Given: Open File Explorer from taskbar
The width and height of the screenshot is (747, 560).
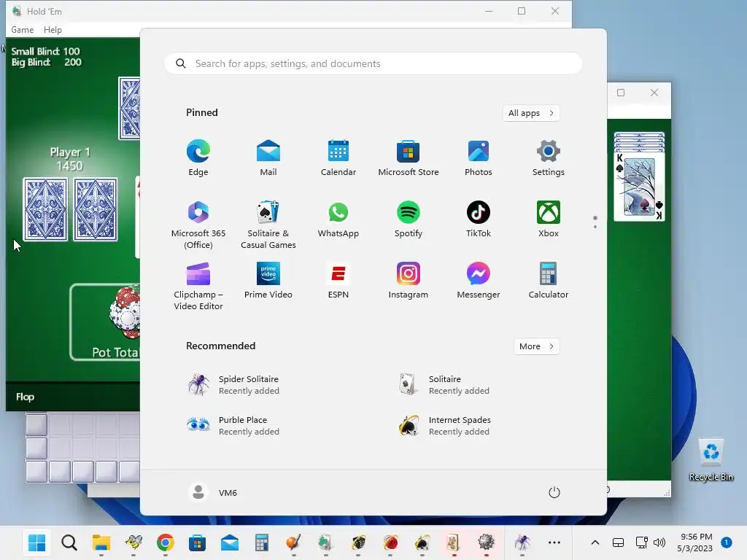Looking at the screenshot, I should click(101, 542).
